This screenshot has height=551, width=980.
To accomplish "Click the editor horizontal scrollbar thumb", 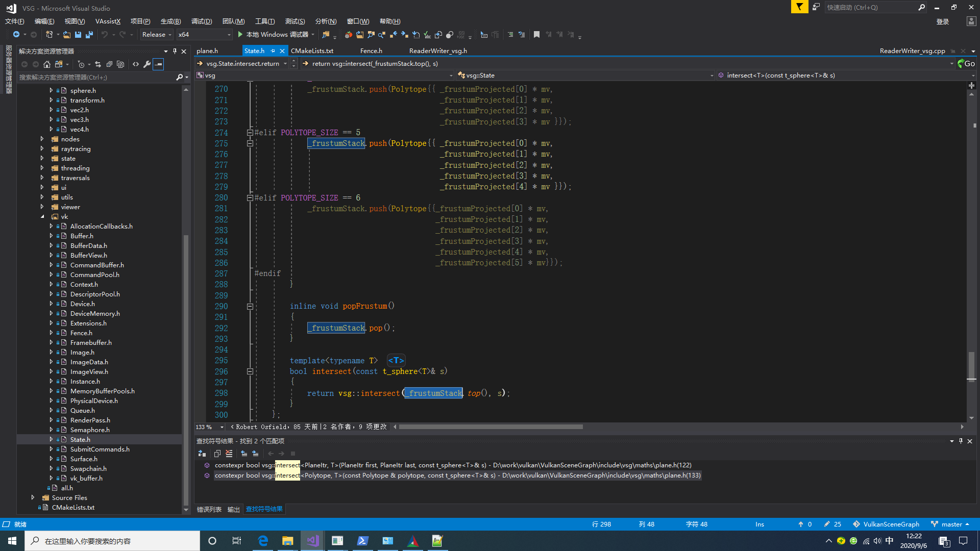I will click(x=491, y=427).
